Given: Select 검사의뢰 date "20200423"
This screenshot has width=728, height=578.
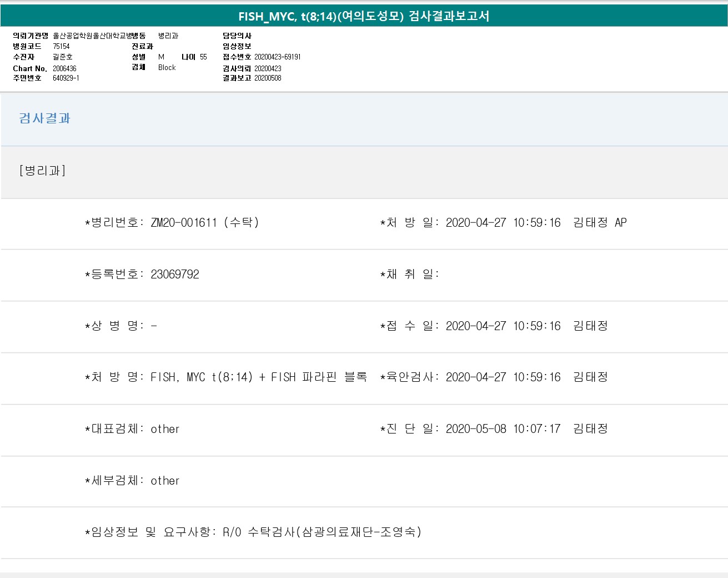Looking at the screenshot, I should click(268, 68).
